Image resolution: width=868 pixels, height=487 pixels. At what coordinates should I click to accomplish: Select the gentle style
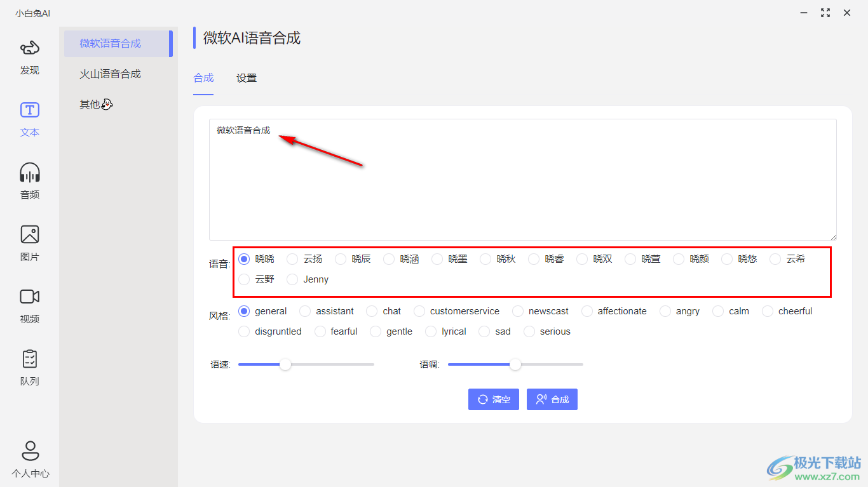391,331
